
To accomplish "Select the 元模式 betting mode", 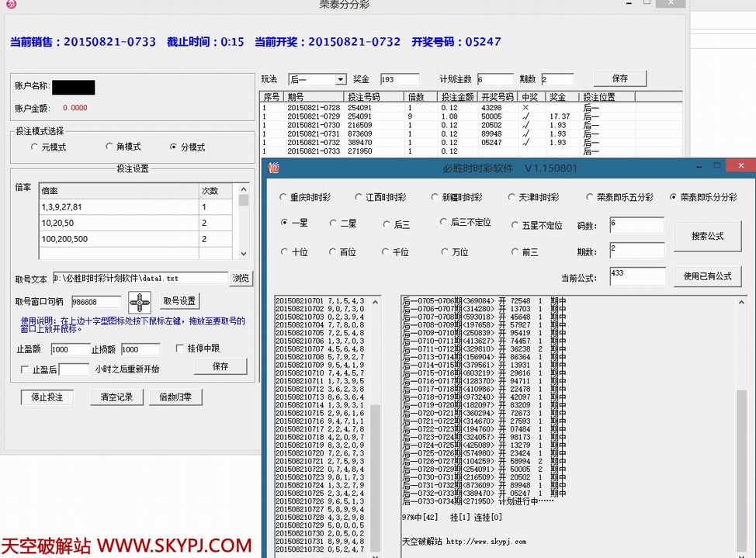I will click(34, 147).
